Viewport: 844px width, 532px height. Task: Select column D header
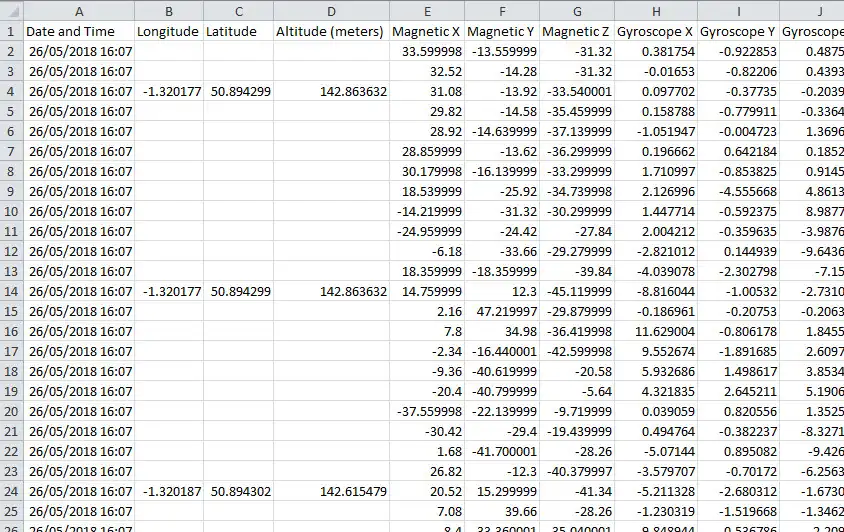point(331,10)
